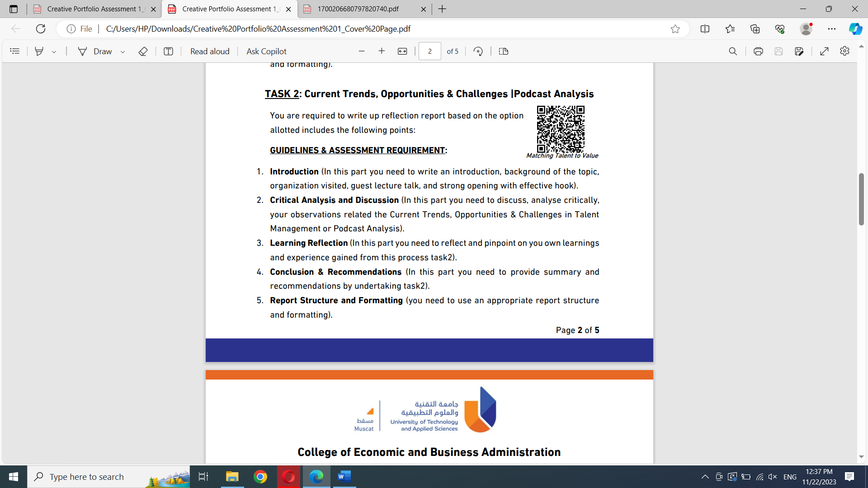Enter full screen reading mode
The image size is (868, 488).
click(825, 51)
